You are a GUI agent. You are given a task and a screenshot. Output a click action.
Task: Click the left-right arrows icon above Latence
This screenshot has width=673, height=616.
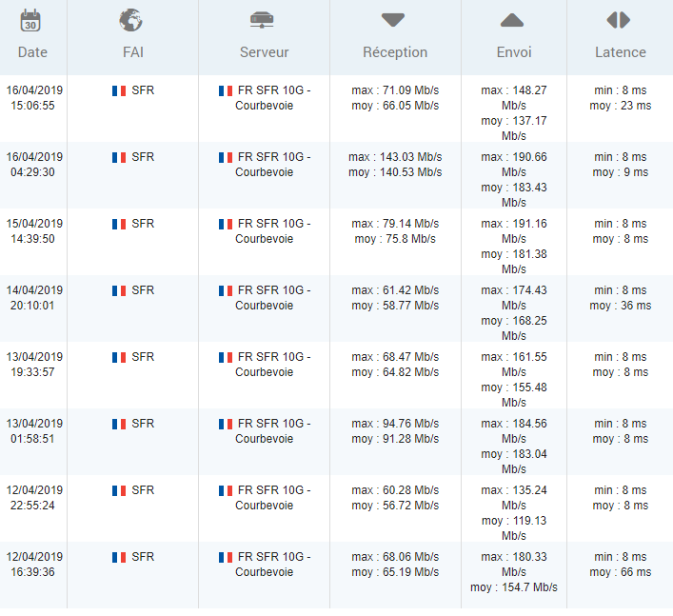coord(619,20)
